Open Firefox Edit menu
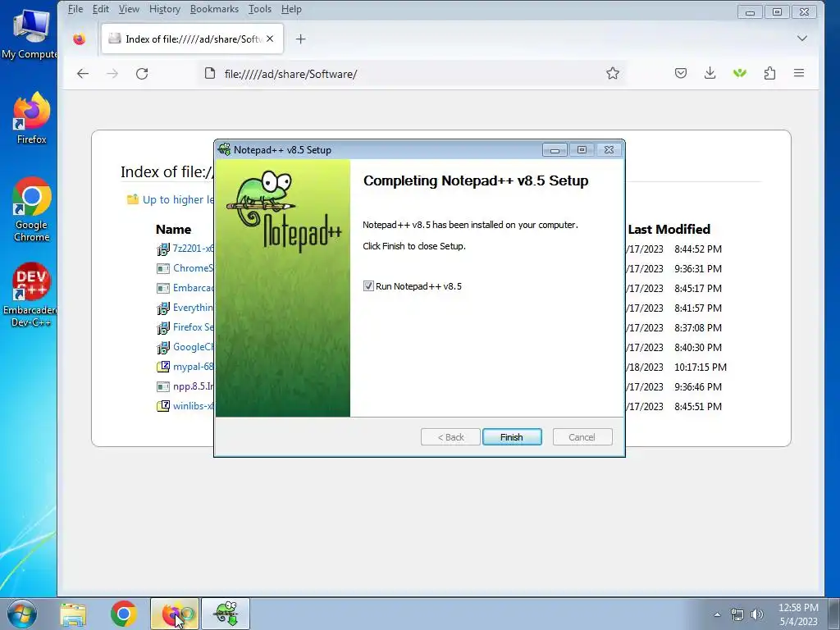Viewport: 840px width, 630px height. coord(101,9)
